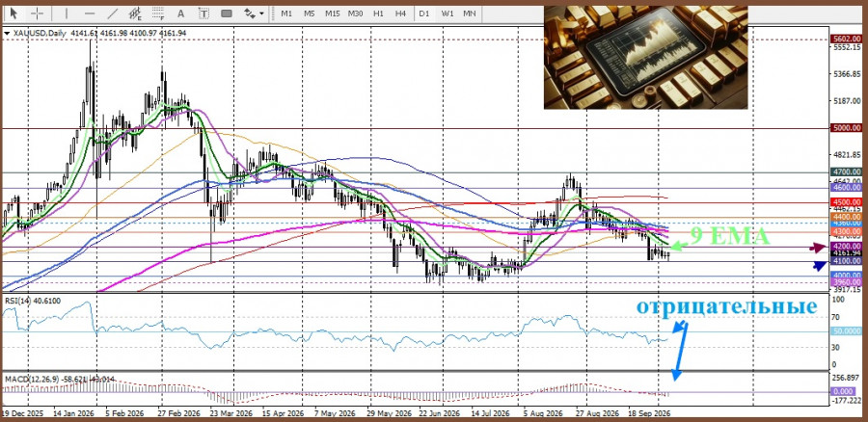Image resolution: width=868 pixels, height=422 pixels.
Task: Click the MACD(12,26,9) indicator label
Action: 60,379
